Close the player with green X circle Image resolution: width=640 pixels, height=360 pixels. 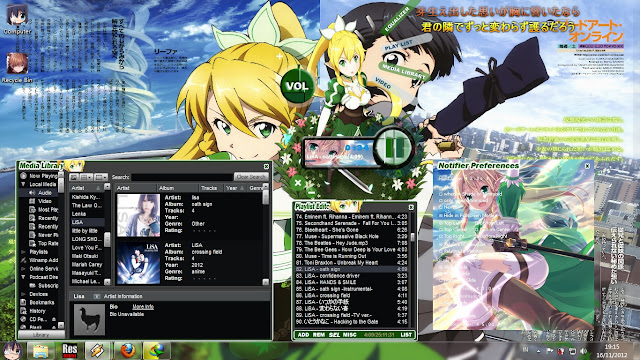pyautogui.click(x=298, y=182)
